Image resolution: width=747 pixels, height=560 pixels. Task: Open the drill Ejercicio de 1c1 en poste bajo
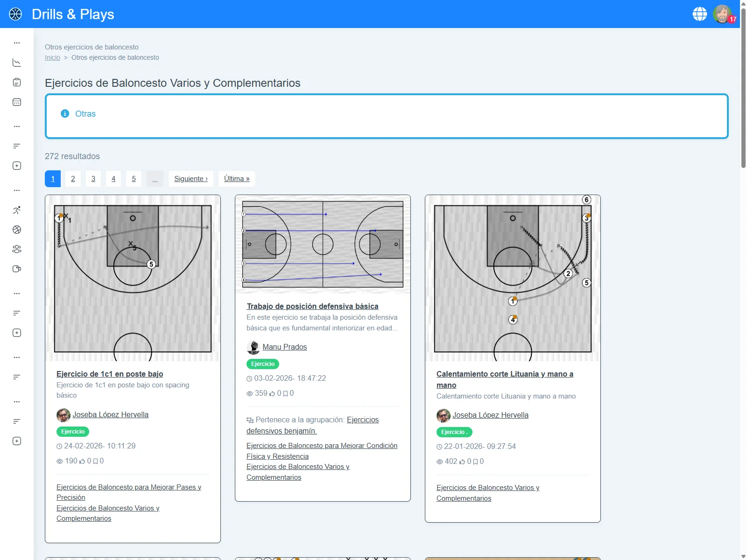tap(109, 374)
